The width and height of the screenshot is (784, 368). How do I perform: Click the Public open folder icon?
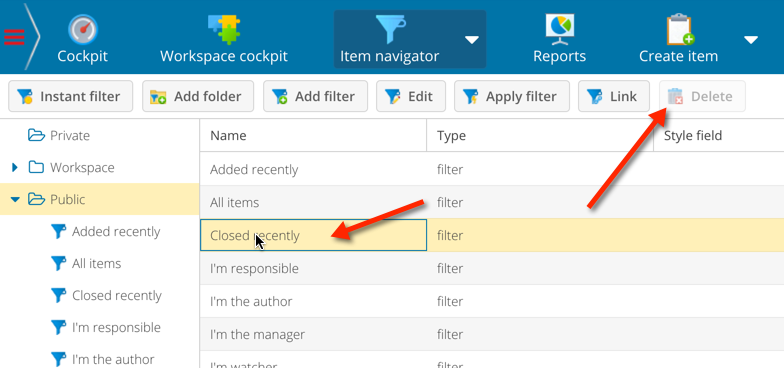click(x=36, y=199)
